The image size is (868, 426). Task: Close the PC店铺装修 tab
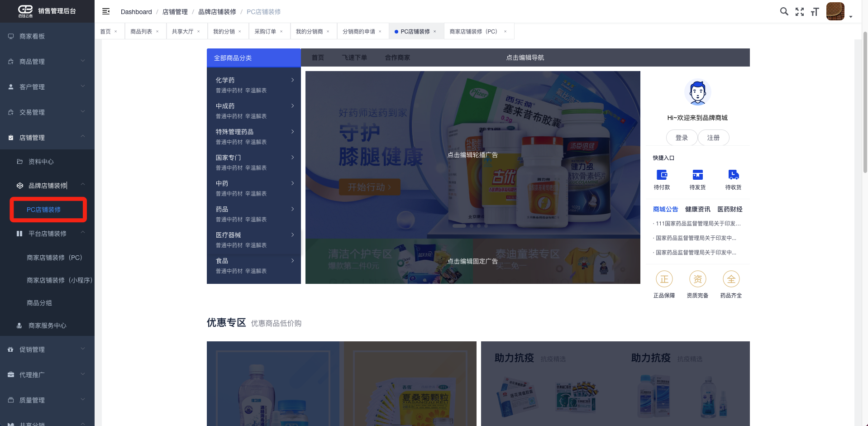click(435, 32)
